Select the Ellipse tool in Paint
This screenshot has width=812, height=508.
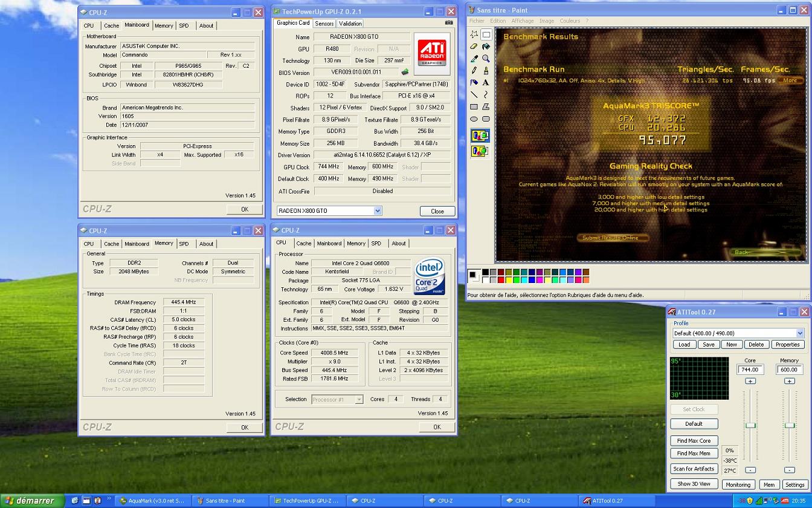click(474, 119)
